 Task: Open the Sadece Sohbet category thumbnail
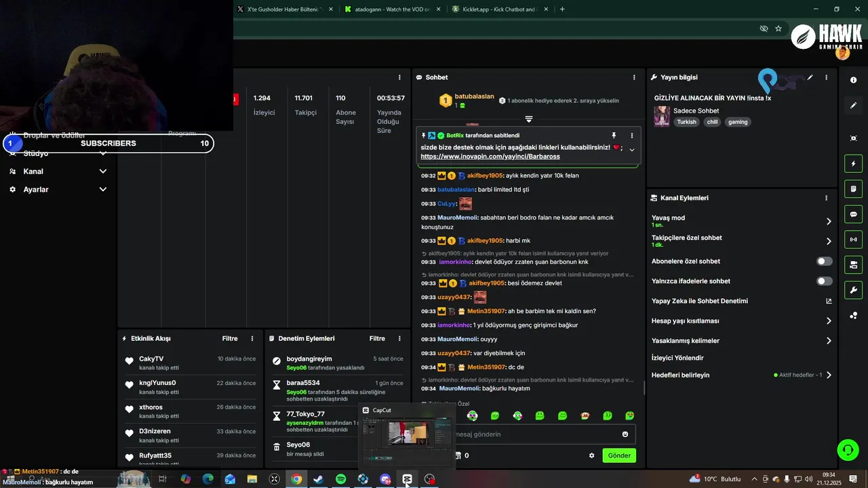point(662,116)
